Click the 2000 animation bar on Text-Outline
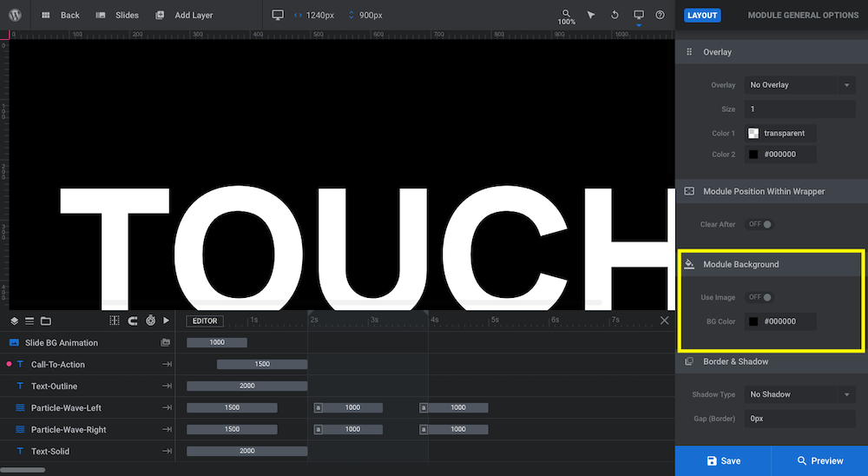 pyautogui.click(x=247, y=386)
